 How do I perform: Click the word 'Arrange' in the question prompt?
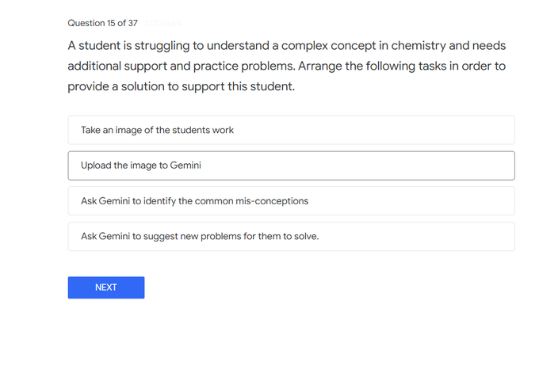320,66
